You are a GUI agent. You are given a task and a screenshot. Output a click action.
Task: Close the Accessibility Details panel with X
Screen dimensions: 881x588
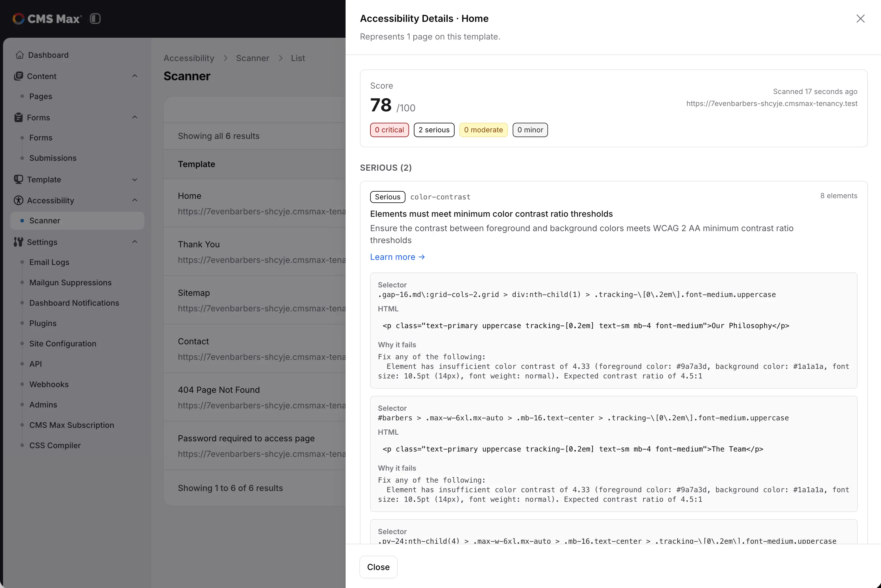click(860, 18)
